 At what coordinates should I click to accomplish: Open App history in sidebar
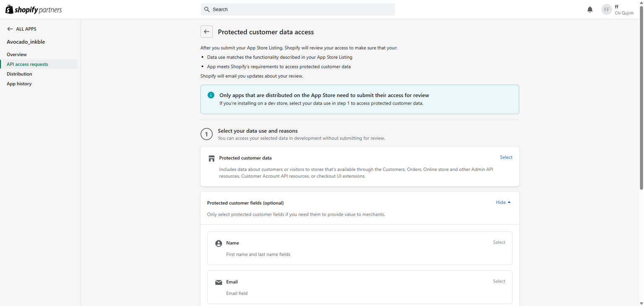[x=19, y=84]
